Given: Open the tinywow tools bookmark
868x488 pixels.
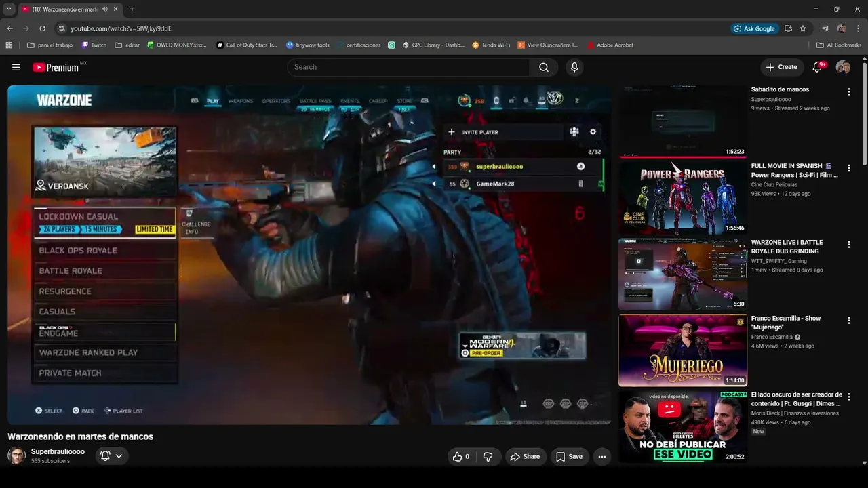Looking at the screenshot, I should tap(307, 45).
